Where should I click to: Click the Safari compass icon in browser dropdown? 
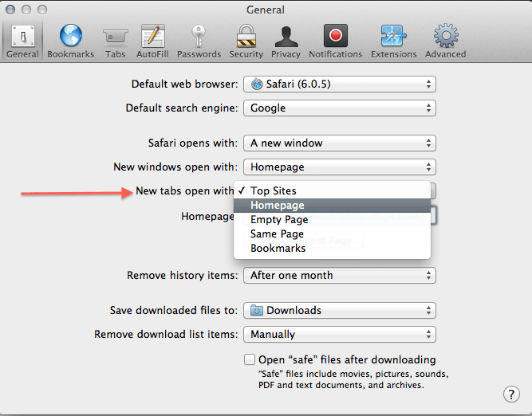[x=257, y=84]
